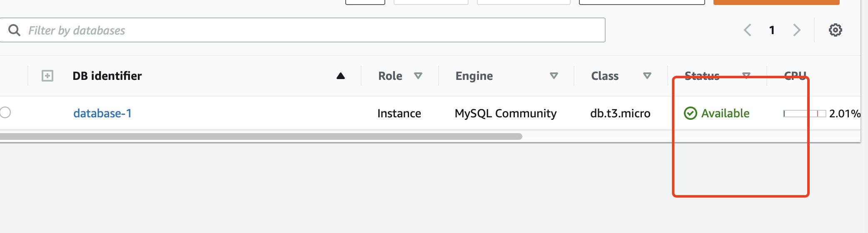Open table preferences with the gear icon
The image size is (868, 233).
pos(835,30)
